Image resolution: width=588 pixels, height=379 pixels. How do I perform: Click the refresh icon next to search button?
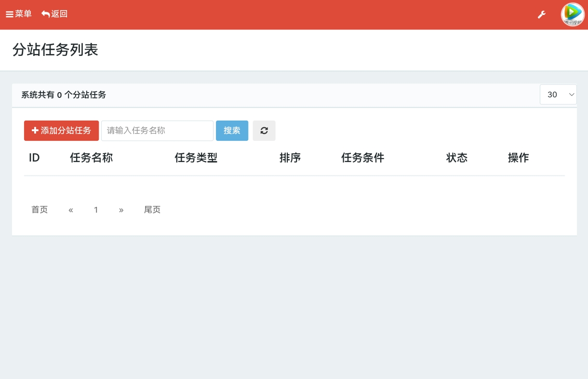point(264,130)
